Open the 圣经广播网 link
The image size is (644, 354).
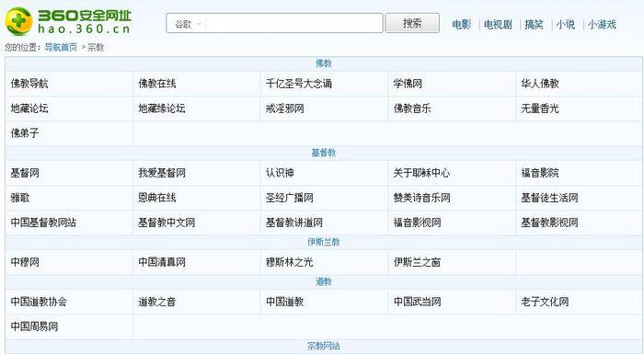coord(289,198)
